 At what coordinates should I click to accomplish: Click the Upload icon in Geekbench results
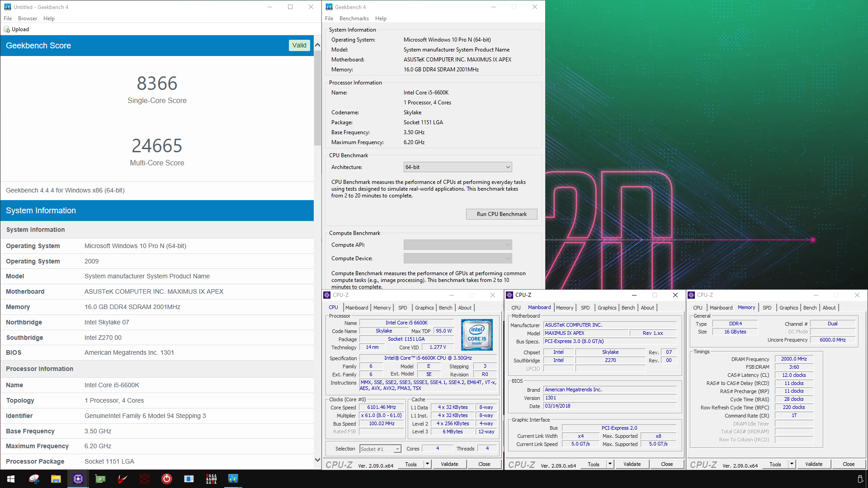[7, 29]
